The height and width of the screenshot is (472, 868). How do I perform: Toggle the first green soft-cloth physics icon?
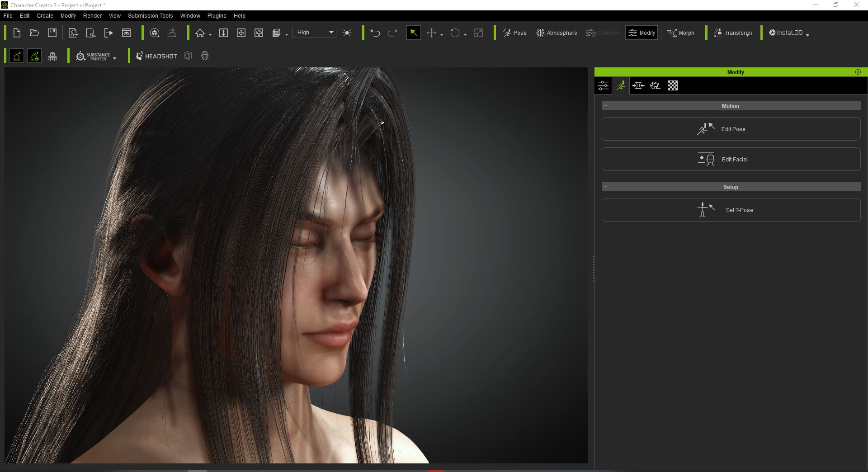click(17, 56)
